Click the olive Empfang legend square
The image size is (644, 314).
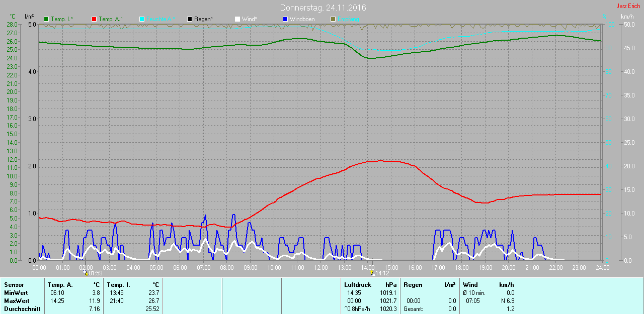point(333,19)
